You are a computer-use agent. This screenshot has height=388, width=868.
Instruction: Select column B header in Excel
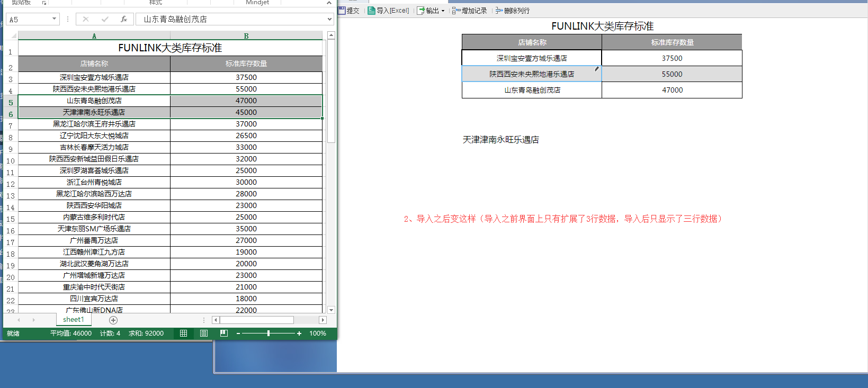click(x=246, y=36)
